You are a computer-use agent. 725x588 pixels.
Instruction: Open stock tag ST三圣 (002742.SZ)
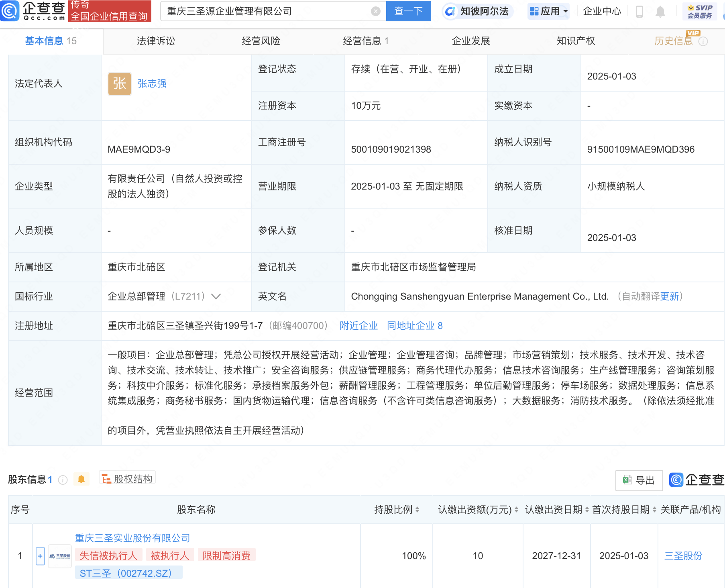[128, 573]
